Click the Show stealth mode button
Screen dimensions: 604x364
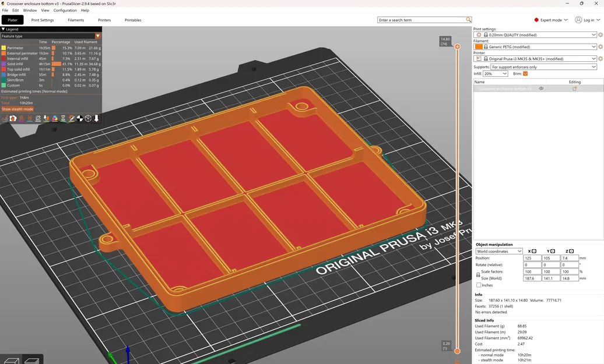point(17,109)
